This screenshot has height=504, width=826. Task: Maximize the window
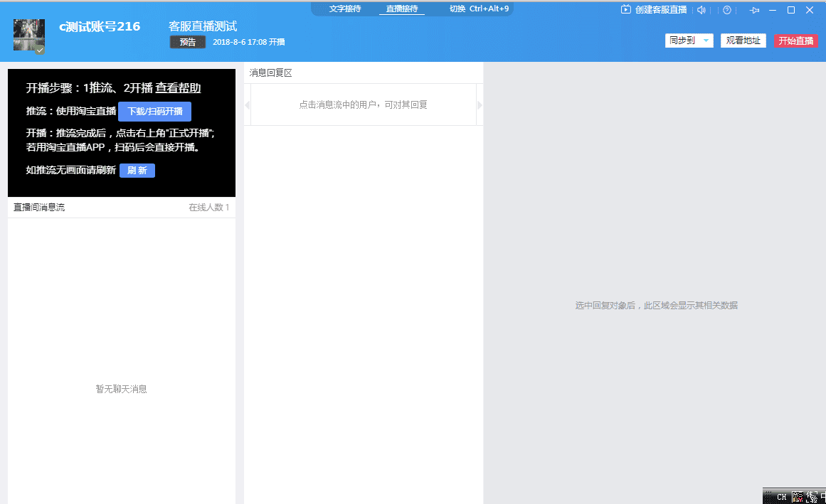pos(790,10)
